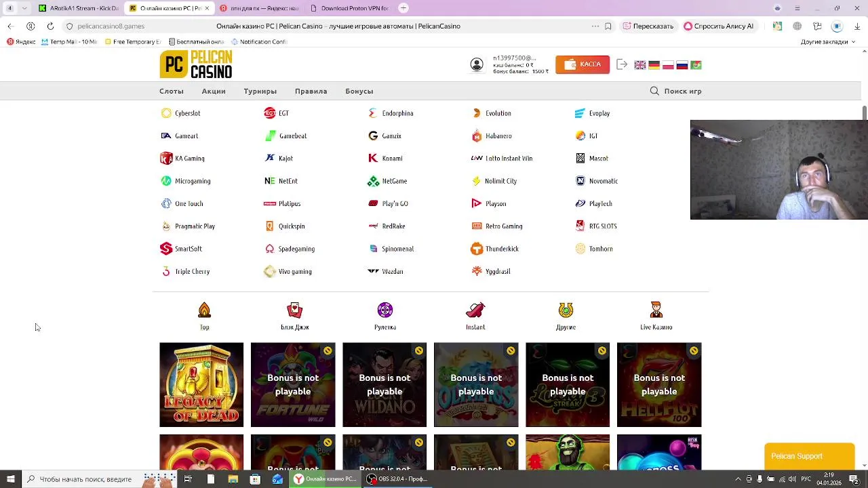
Task: Open taskbar notification center
Action: [x=854, y=479]
